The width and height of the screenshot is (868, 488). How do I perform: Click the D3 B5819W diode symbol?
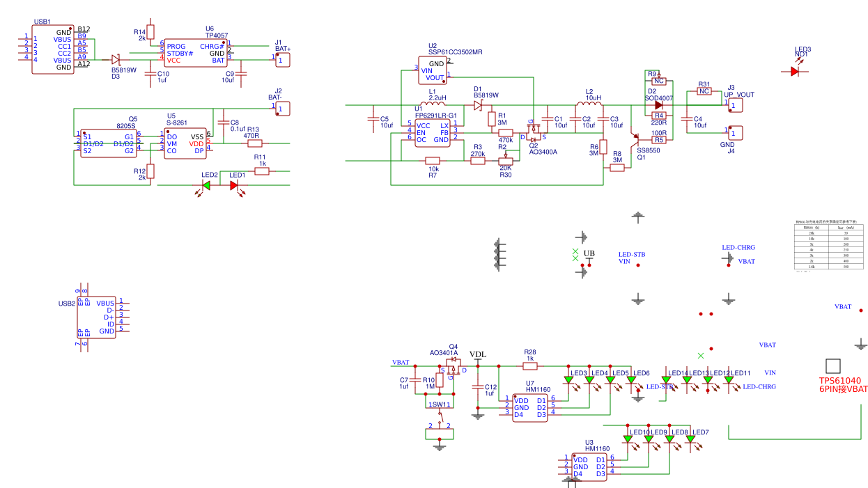(x=116, y=60)
